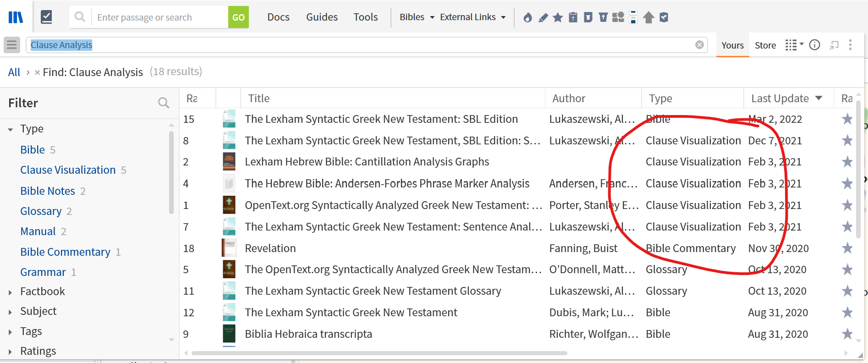The height and width of the screenshot is (363, 868).
Task: Open the Tools menu
Action: pos(365,17)
